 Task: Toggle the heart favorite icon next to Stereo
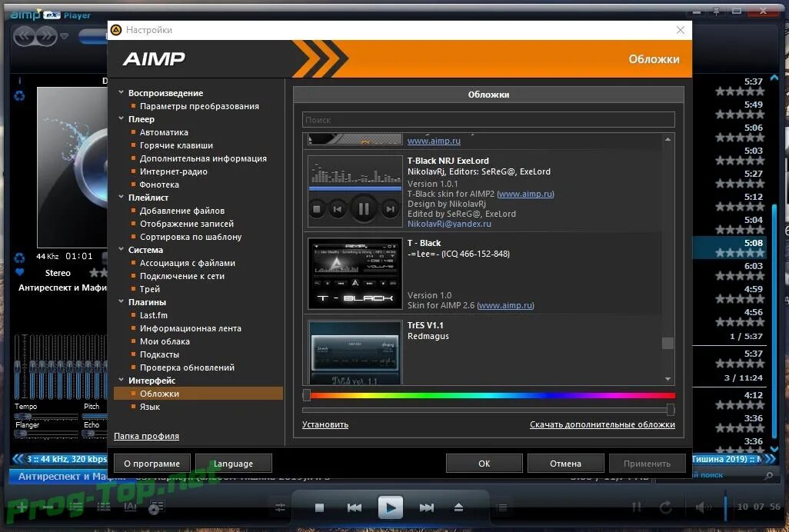(20, 272)
